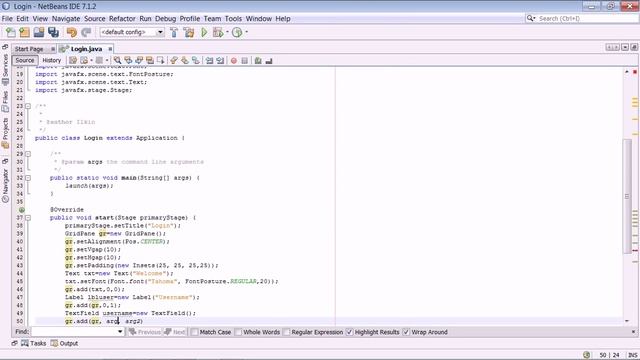
Task: Click the New File toolbar icon
Action: [x=11, y=32]
